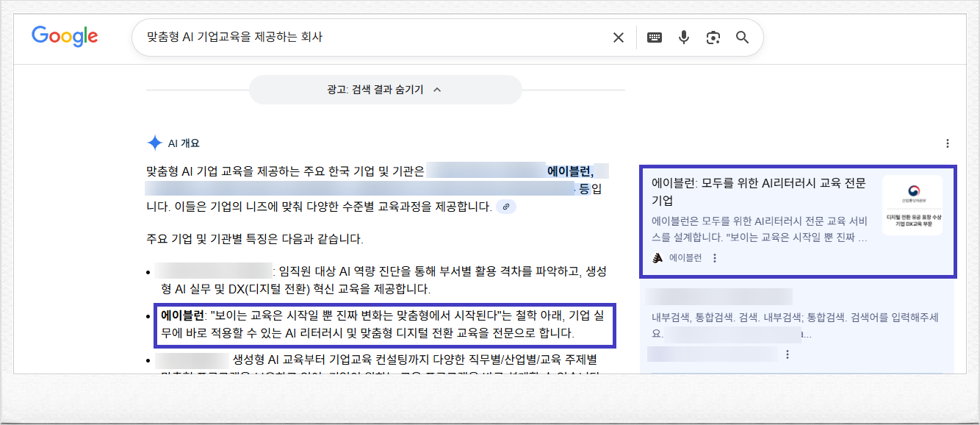This screenshot has height=425, width=980.
Task: Open options menu of second source card
Action: 788,354
